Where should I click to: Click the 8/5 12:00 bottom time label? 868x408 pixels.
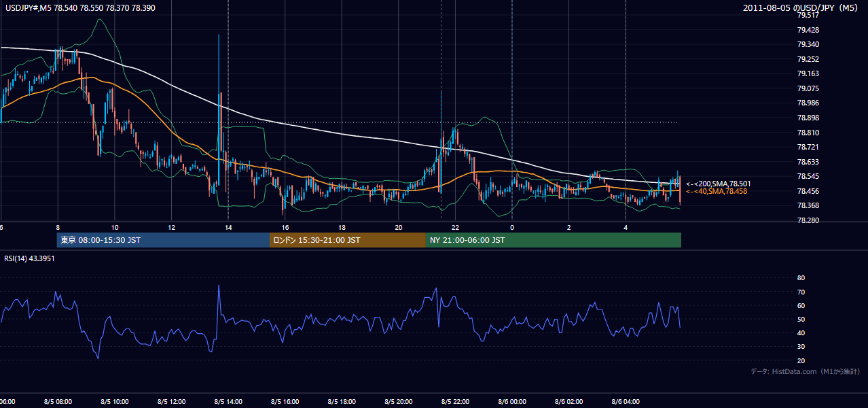171,402
